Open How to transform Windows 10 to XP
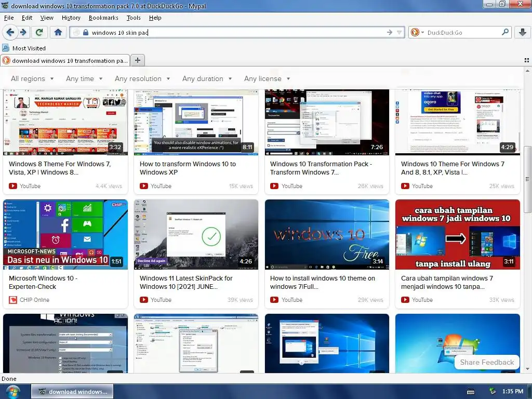532x399 pixels. pyautogui.click(x=188, y=168)
